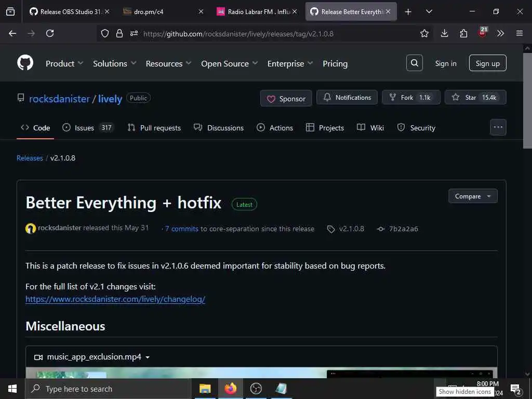Close the OBS Studio release tab
Image resolution: width=532 pixels, height=399 pixels.
point(107,11)
